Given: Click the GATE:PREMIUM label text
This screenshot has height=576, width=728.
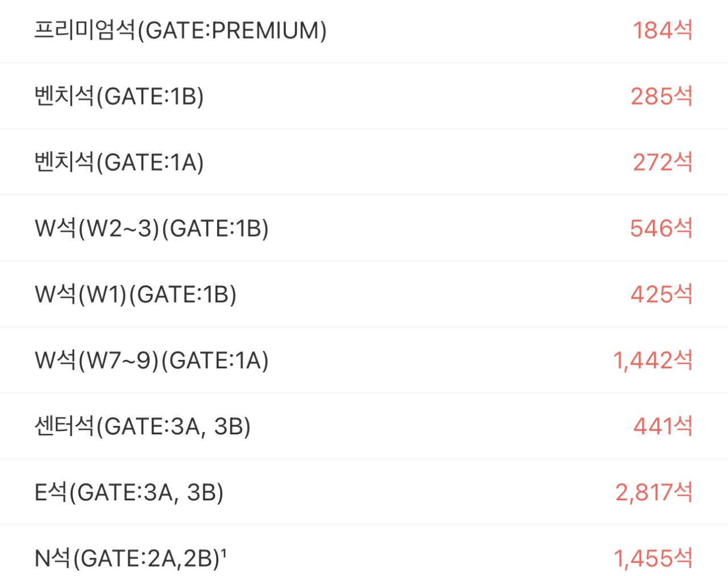Looking at the screenshot, I should tap(233, 30).
